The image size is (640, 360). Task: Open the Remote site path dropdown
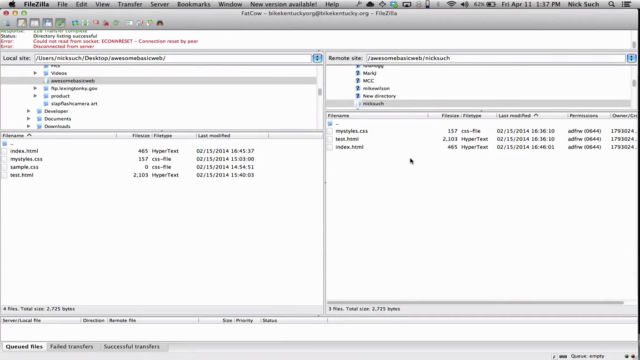(631, 58)
